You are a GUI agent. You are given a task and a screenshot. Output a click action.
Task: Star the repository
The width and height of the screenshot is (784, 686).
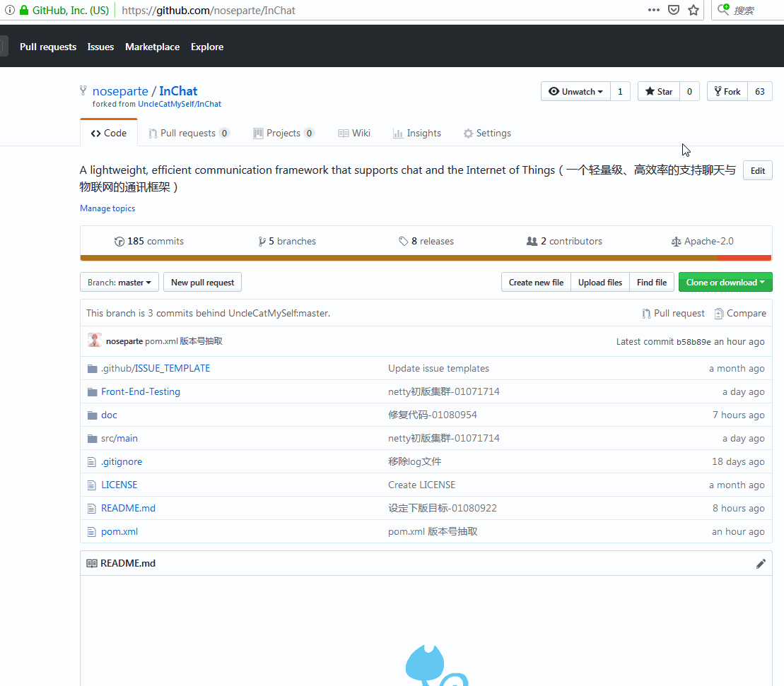pyautogui.click(x=658, y=91)
